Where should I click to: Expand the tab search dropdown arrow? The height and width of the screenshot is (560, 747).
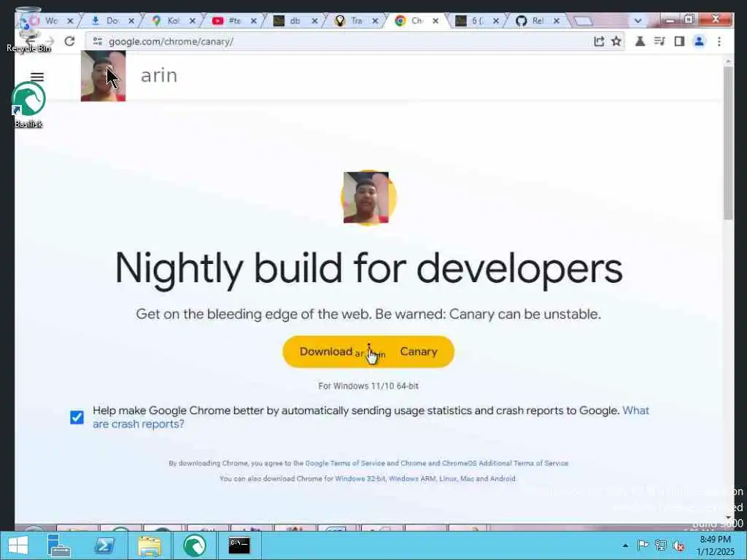pos(638,20)
